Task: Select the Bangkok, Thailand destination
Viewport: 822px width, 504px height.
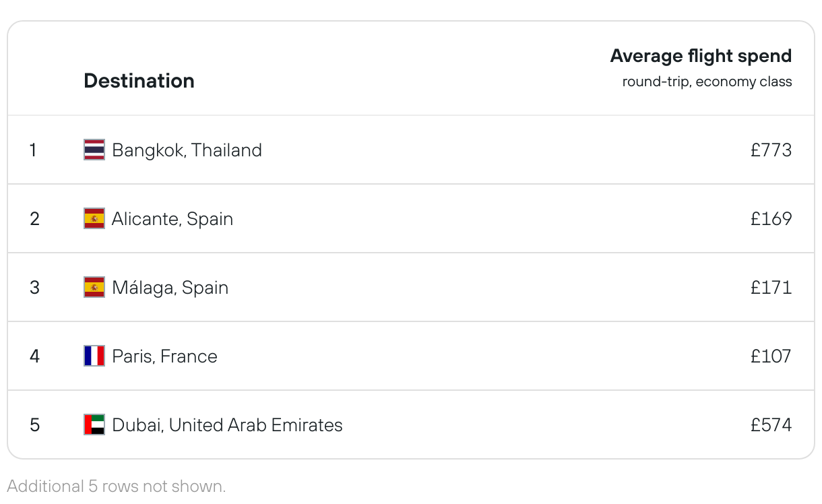Action: (x=187, y=150)
